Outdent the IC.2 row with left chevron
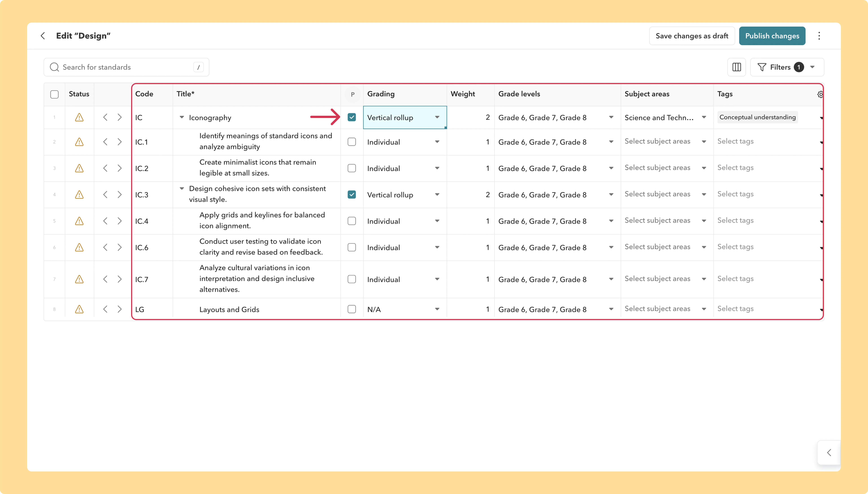 click(105, 168)
